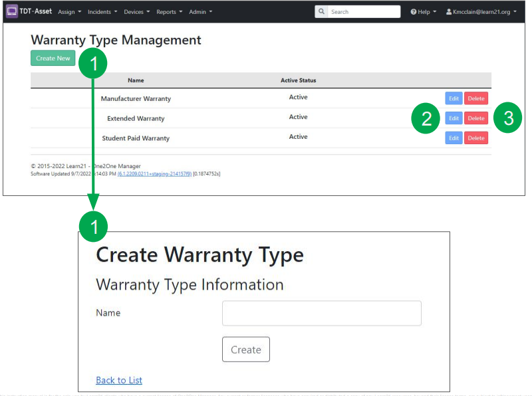The width and height of the screenshot is (532, 396).
Task: Open the Help dropdown
Action: (424, 12)
